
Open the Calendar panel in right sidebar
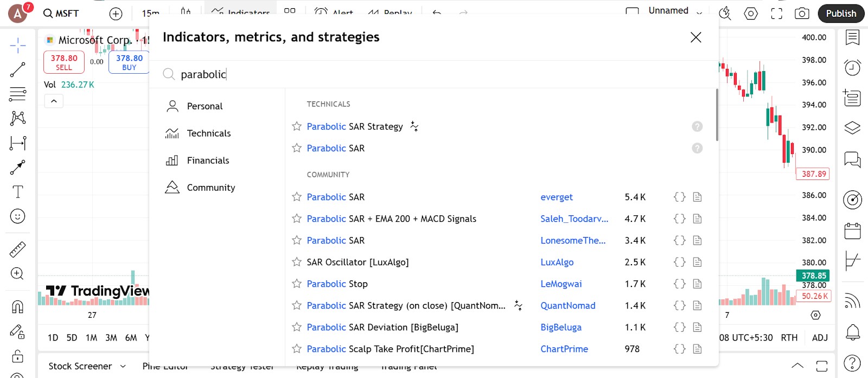852,231
